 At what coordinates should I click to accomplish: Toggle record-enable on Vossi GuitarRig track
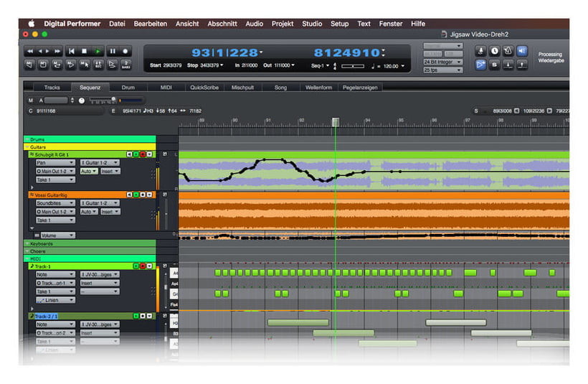pos(143,195)
